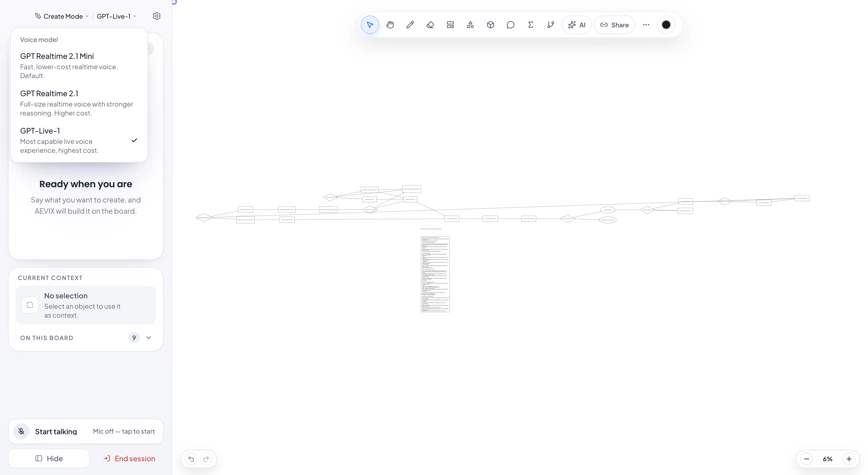
Task: Choose GPT Realtime 2.1 Mini voice model
Action: 79,66
